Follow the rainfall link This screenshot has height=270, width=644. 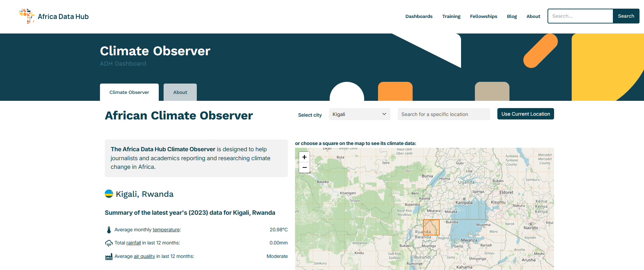point(134,243)
